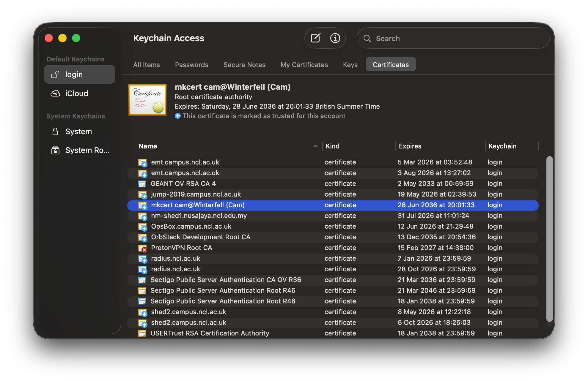The width and height of the screenshot is (588, 383).
Task: Click expiry date 19 May 2026 at 02:39:53
Action: point(437,194)
